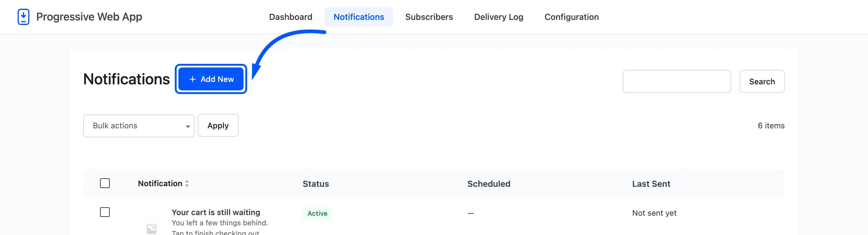Tick the select-all checkbox in table header
Screen dimensions: 868x235
[105, 183]
